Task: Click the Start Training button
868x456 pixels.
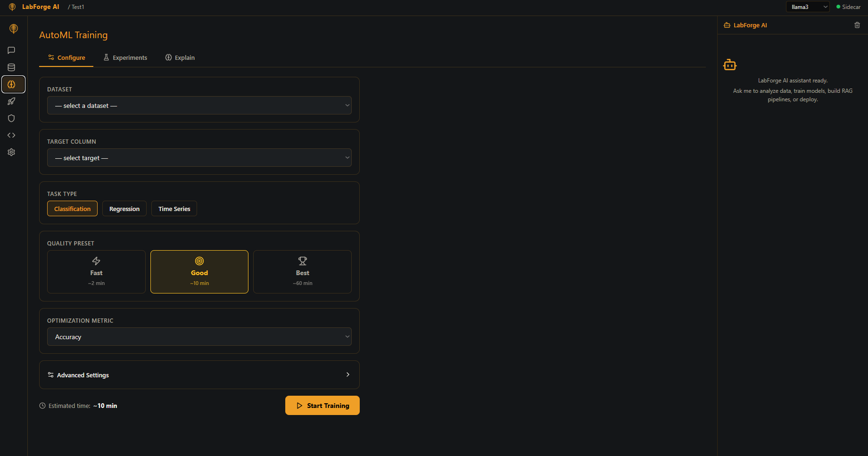Action: coord(322,405)
